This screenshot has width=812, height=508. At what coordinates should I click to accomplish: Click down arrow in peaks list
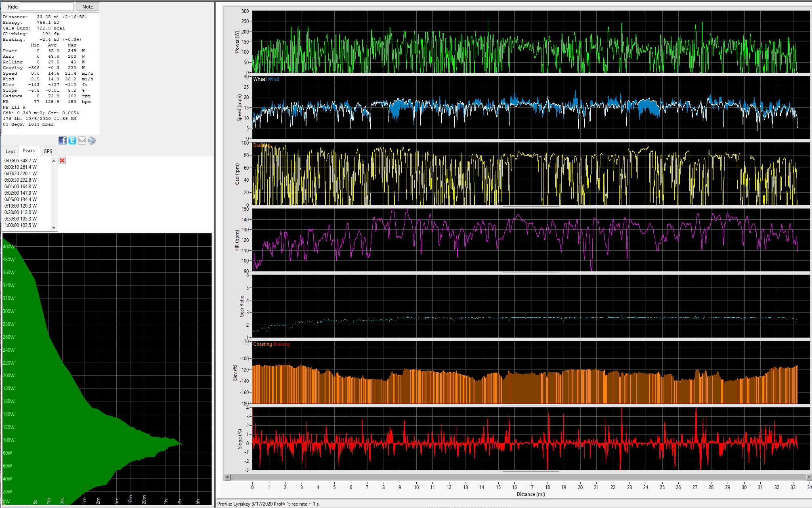tap(54, 228)
